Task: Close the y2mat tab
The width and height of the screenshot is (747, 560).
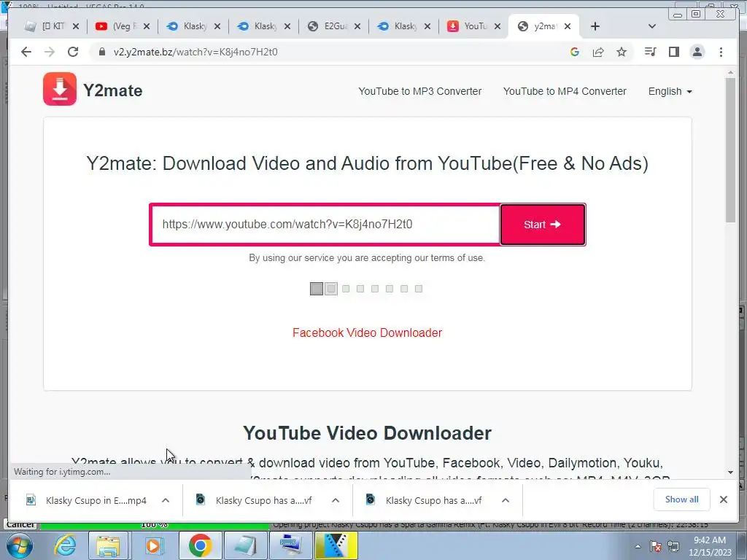Action: pos(568,27)
